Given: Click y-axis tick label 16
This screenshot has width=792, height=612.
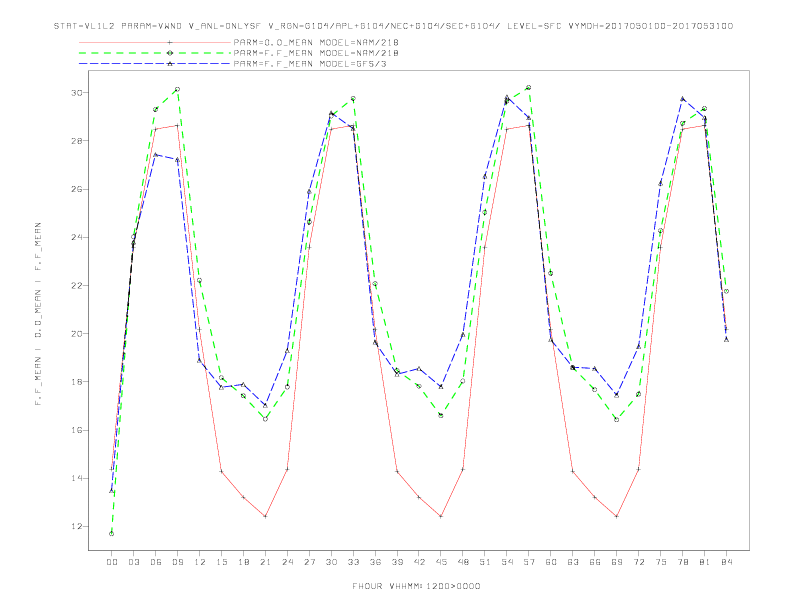Looking at the screenshot, I should (77, 430).
